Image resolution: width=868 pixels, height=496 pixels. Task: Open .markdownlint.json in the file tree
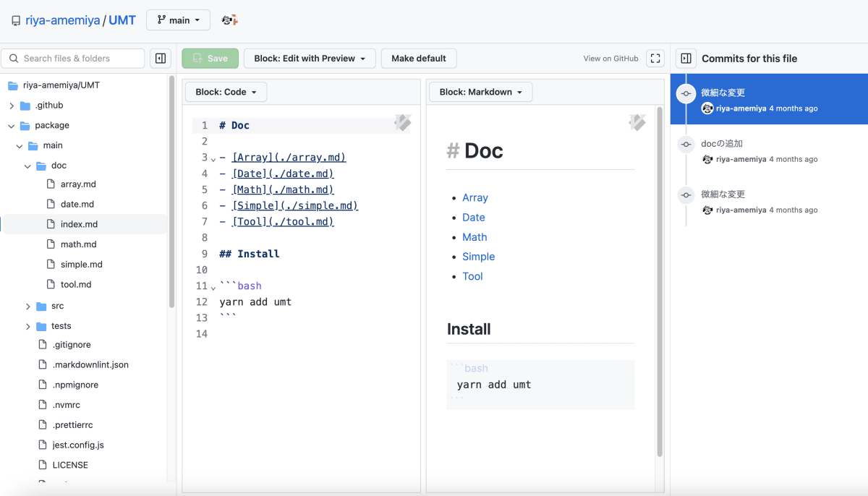click(x=90, y=365)
